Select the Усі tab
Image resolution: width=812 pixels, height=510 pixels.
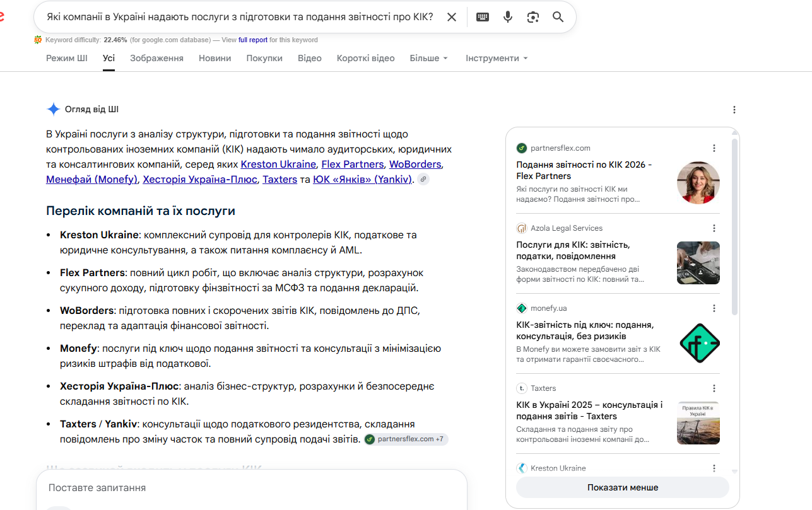[x=109, y=58]
